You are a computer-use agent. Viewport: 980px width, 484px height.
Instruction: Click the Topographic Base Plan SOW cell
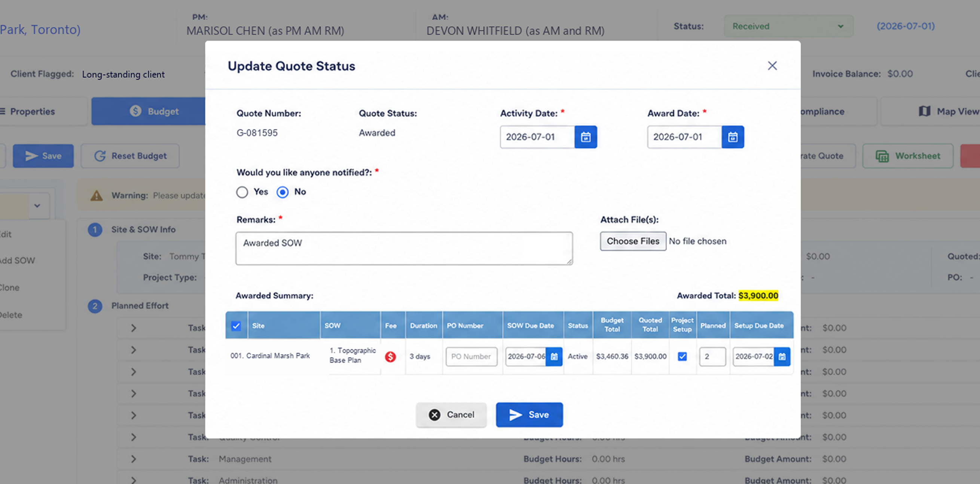click(x=352, y=355)
